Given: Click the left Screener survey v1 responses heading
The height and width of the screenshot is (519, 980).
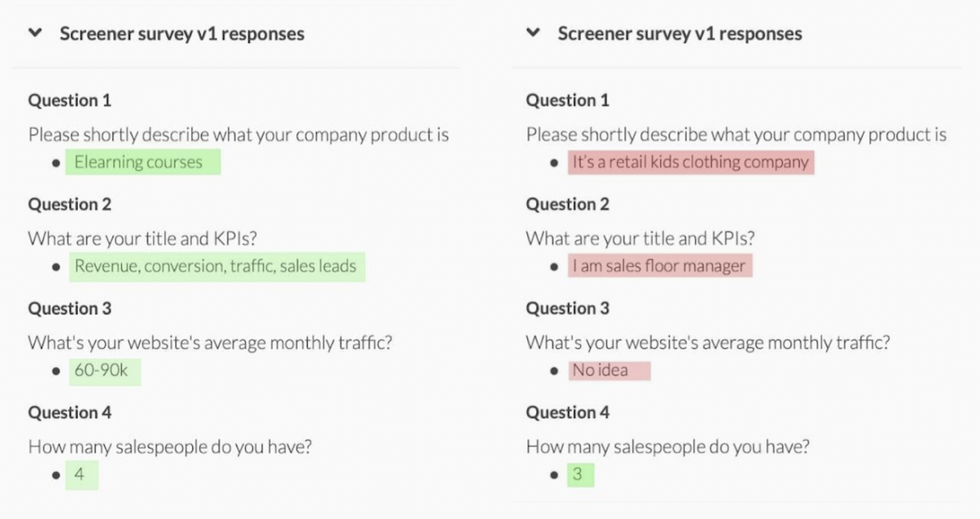Looking at the screenshot, I should (x=182, y=34).
